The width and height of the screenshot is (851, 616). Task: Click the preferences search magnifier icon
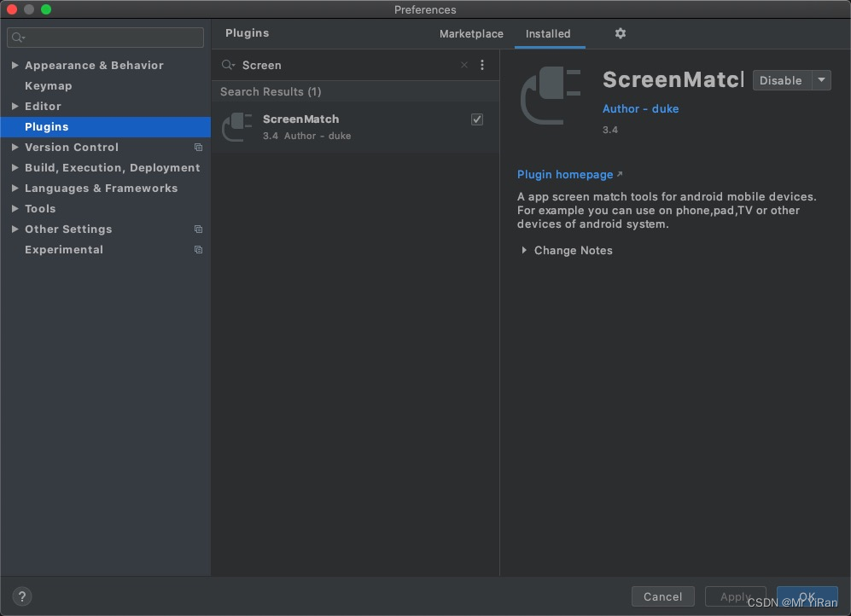pos(18,38)
